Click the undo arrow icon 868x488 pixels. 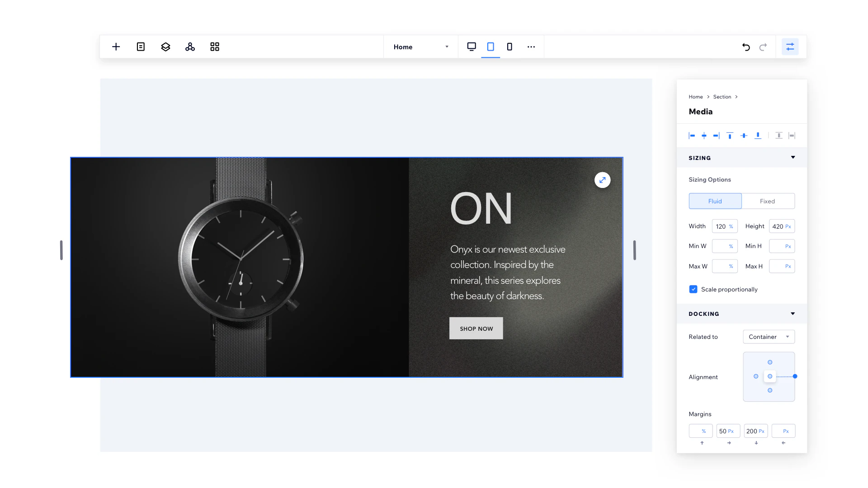click(x=745, y=47)
